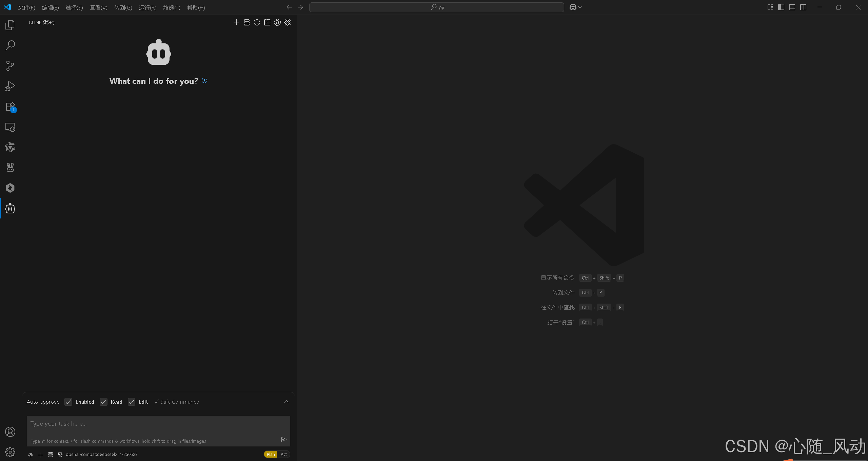Open model selector openai-compat:deepseek-r1-250528
The width and height of the screenshot is (868, 461).
pos(101,455)
